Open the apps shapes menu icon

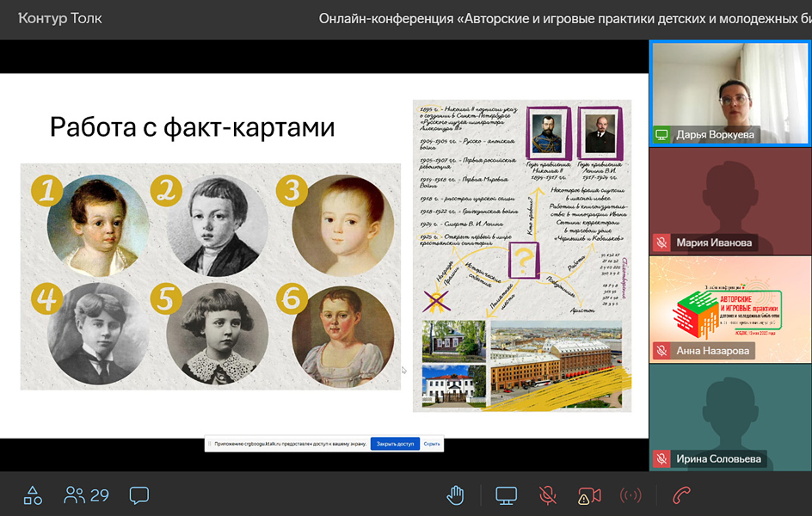click(x=33, y=495)
